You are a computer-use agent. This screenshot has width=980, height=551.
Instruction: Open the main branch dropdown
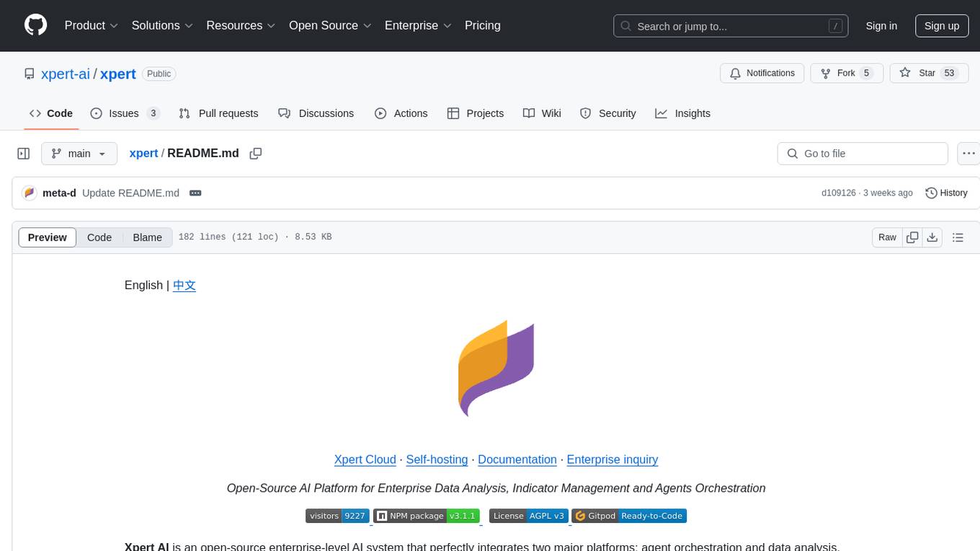point(79,154)
